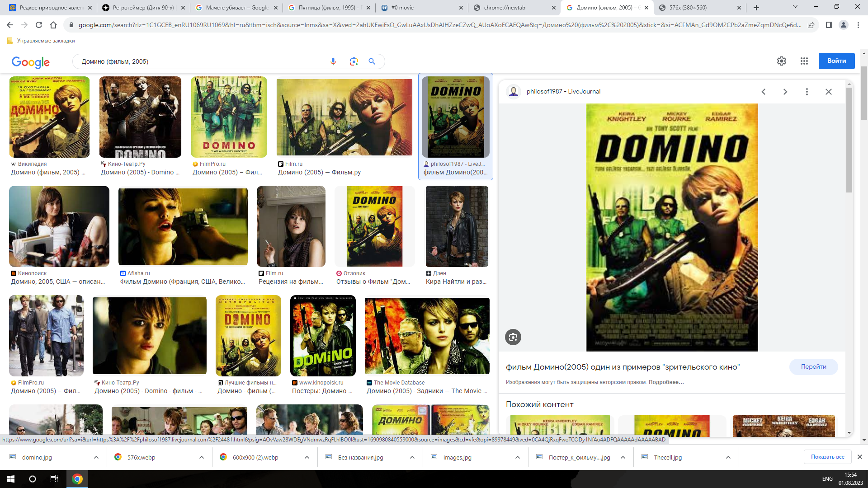Click the magnifier search icon in the search box
The height and width of the screenshot is (488, 868).
pyautogui.click(x=372, y=61)
